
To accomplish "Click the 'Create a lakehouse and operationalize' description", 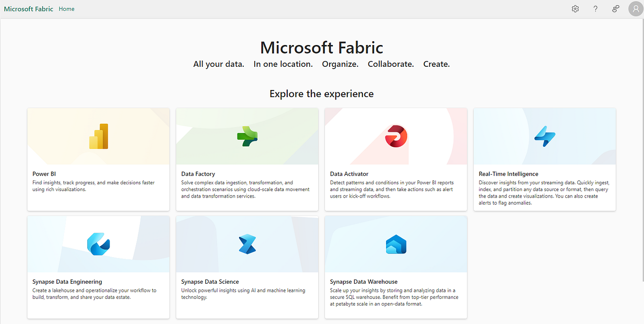I will (x=94, y=294).
